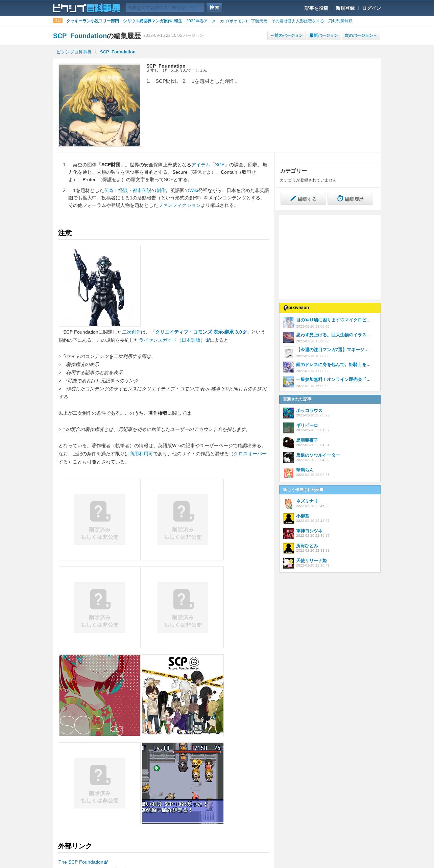Open the ファンフィクション link
This screenshot has height=868, width=434.
pos(179,205)
